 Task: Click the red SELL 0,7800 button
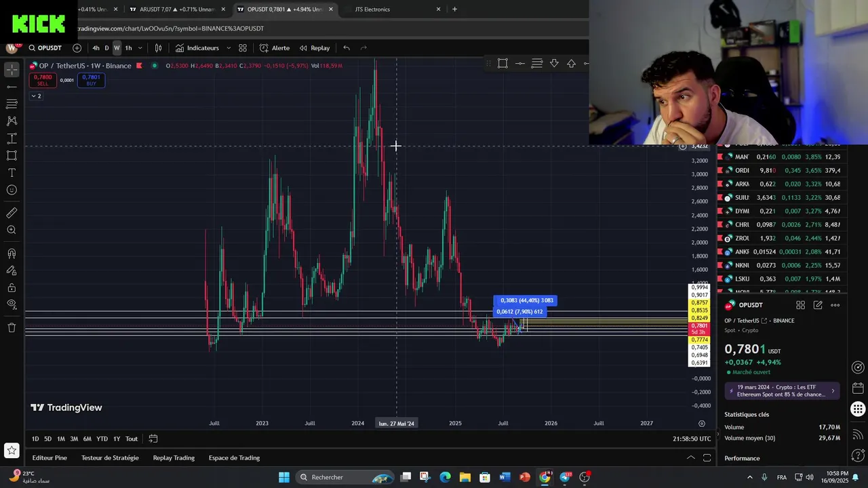pos(42,80)
